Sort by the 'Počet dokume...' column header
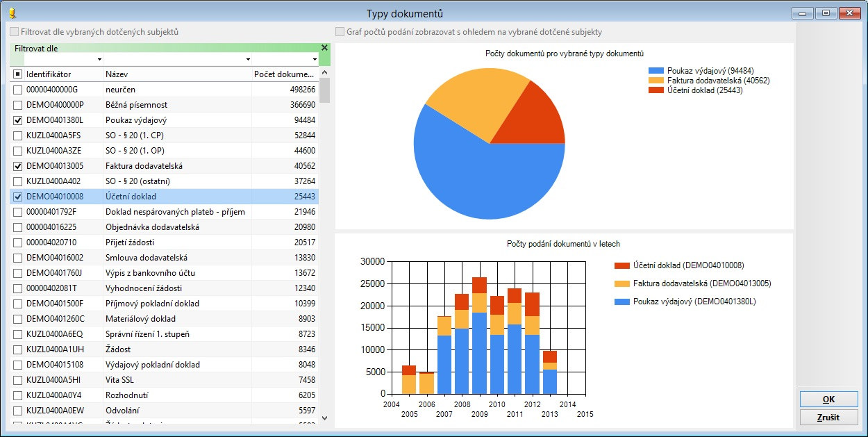 (285, 74)
